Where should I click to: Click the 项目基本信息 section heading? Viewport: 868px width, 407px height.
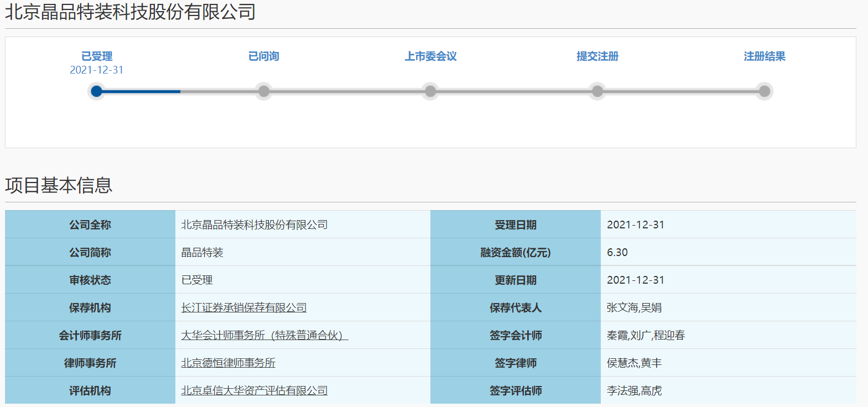point(59,185)
